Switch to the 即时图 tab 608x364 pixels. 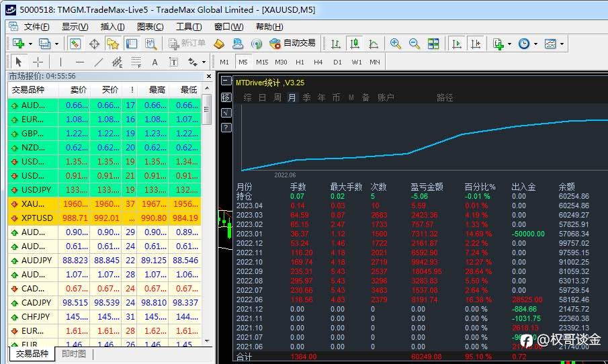click(74, 353)
